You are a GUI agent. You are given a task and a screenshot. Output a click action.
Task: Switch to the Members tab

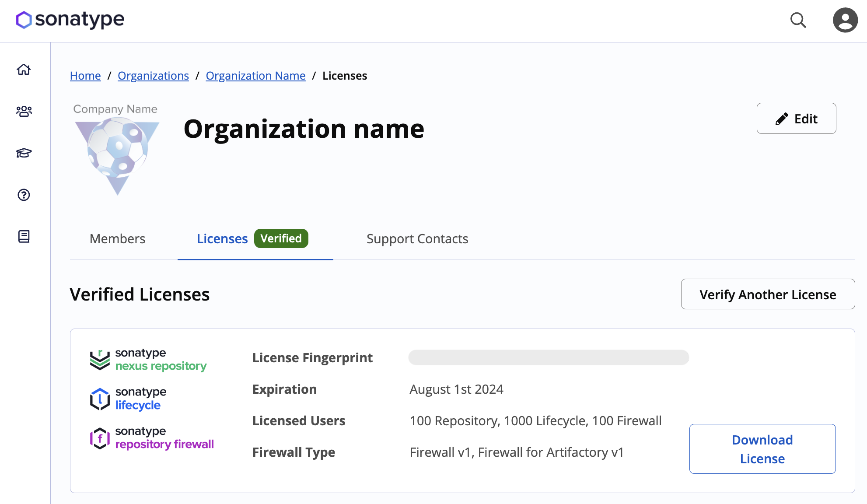coord(117,238)
